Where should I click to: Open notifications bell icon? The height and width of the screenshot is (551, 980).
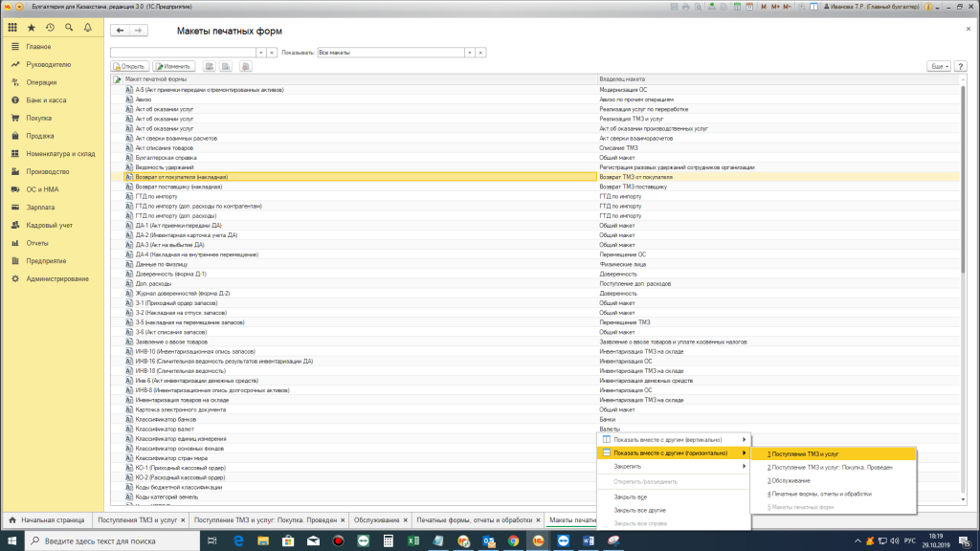point(87,28)
